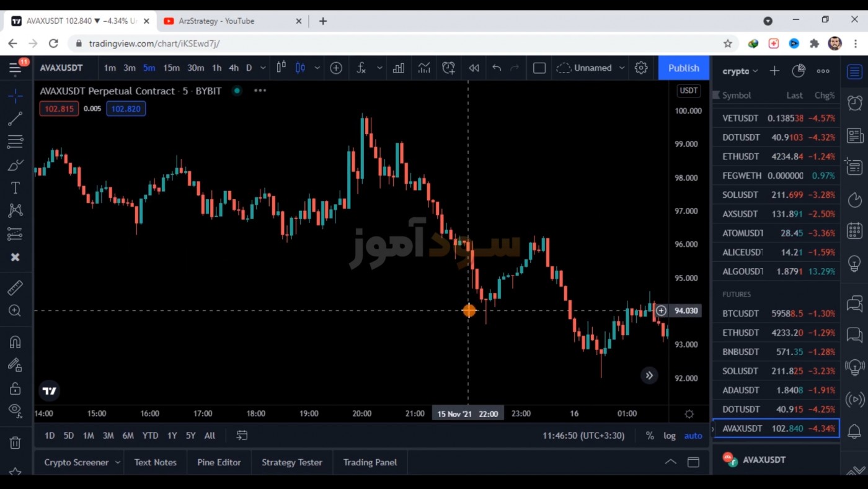Screen dimensions: 868x489
Task: Set the date range to YTD
Action: click(x=150, y=436)
